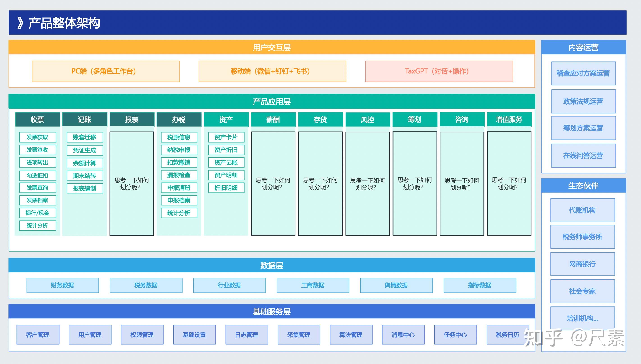This screenshot has height=364, width=641.
Task: Select 银行/现金 under 收票
Action: click(x=37, y=213)
